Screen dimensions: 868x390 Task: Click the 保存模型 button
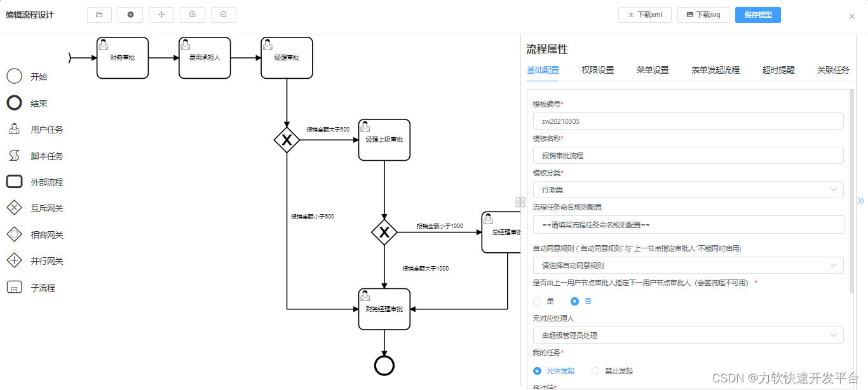coord(757,14)
